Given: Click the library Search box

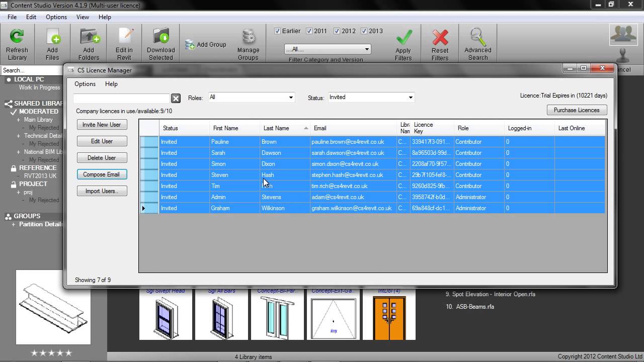Looking at the screenshot, I should 31,70.
